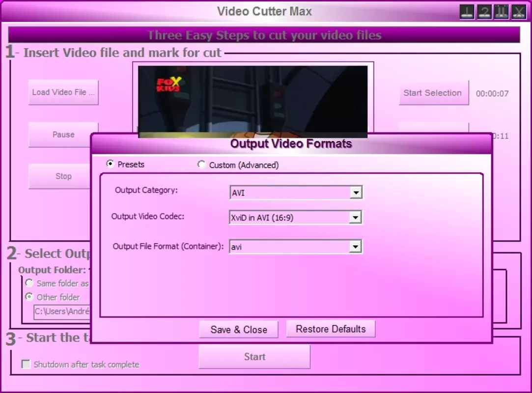Viewport: 532px width, 393px height.
Task: Click Save & Close button
Action: [x=239, y=330]
